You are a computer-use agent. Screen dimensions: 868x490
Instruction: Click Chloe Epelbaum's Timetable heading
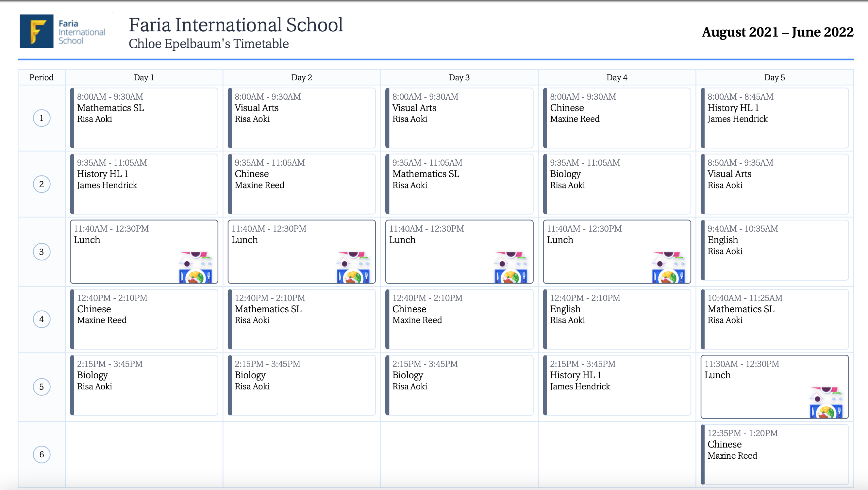[x=209, y=44]
